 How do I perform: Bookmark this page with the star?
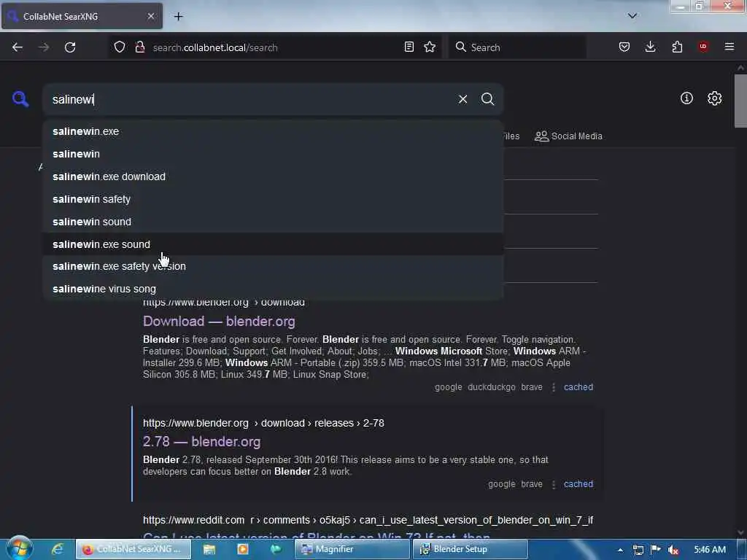[430, 47]
